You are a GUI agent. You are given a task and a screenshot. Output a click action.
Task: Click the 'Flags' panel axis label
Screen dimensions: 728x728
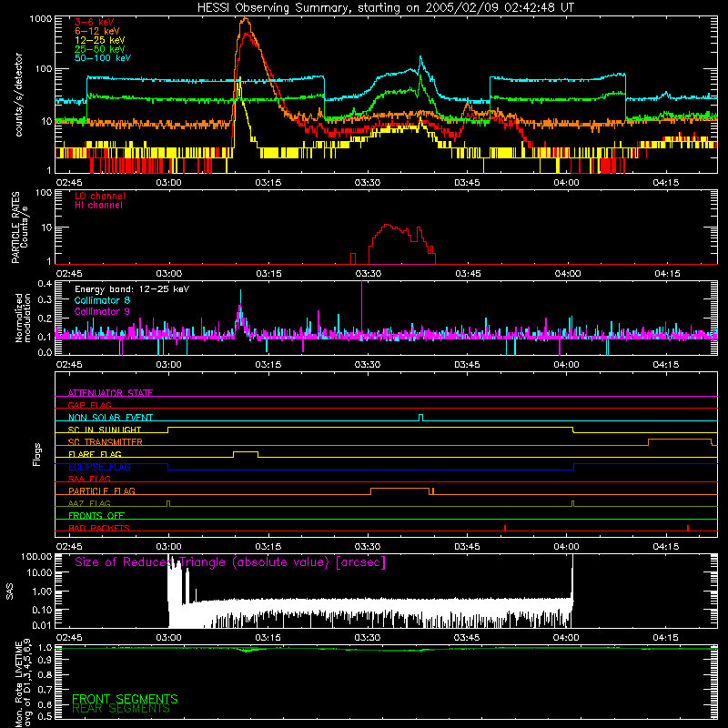click(x=36, y=454)
